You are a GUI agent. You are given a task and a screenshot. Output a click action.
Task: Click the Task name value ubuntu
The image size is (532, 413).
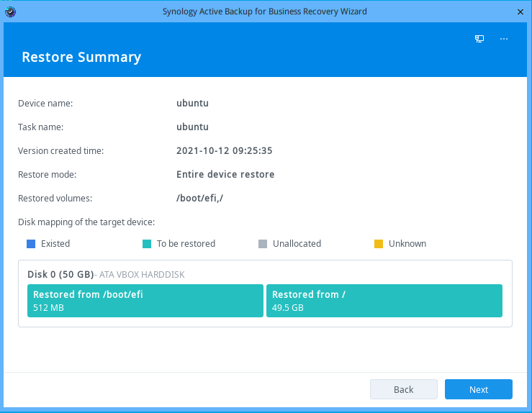192,127
